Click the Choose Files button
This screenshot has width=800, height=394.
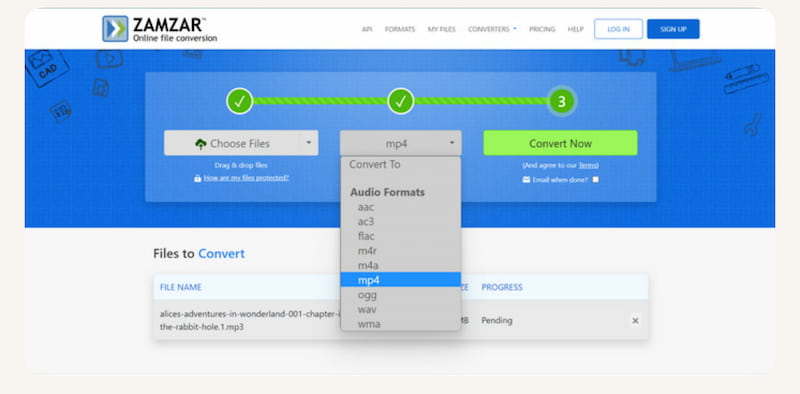[x=232, y=143]
